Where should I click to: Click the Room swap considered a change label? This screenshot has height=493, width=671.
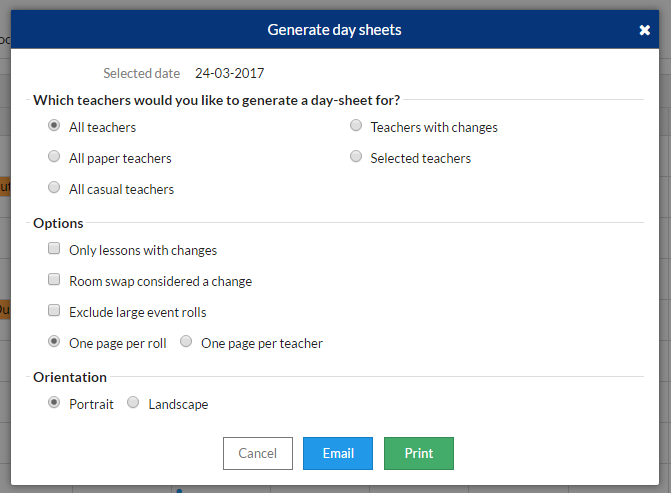tap(160, 281)
